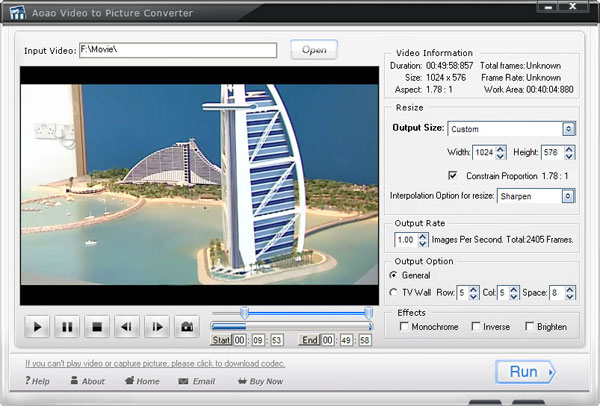Toggle Constrain Proportion checkbox
Screen dimensions: 600x406
pyautogui.click(x=452, y=175)
